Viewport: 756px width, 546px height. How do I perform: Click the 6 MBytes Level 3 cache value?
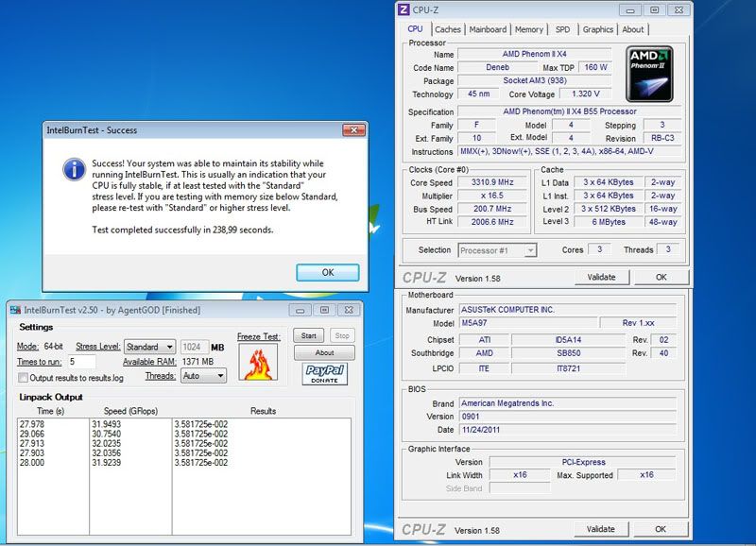(x=609, y=222)
